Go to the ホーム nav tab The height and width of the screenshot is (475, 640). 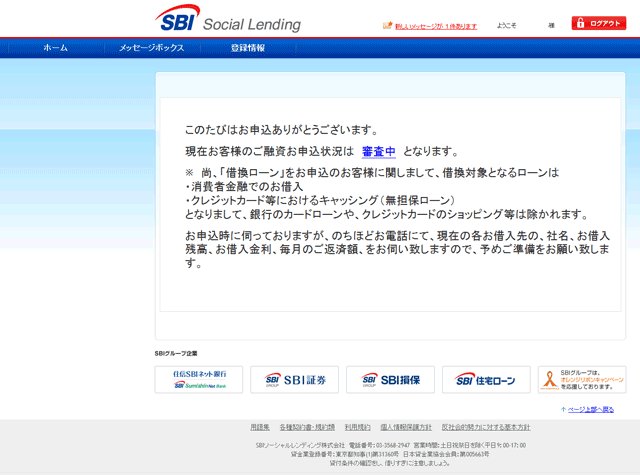56,48
